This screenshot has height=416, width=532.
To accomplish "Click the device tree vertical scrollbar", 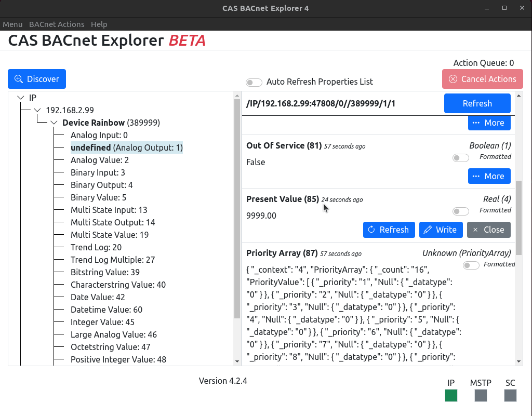I will [x=237, y=208].
